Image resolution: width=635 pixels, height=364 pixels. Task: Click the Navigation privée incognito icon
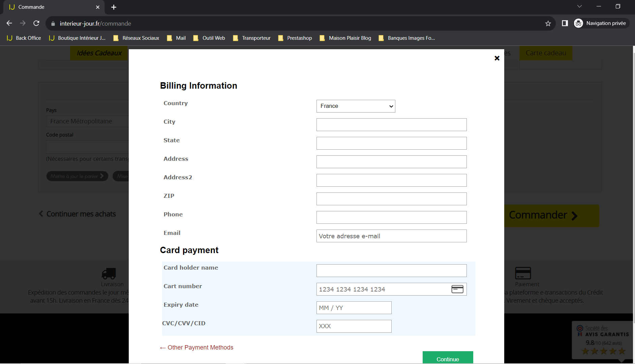(578, 23)
